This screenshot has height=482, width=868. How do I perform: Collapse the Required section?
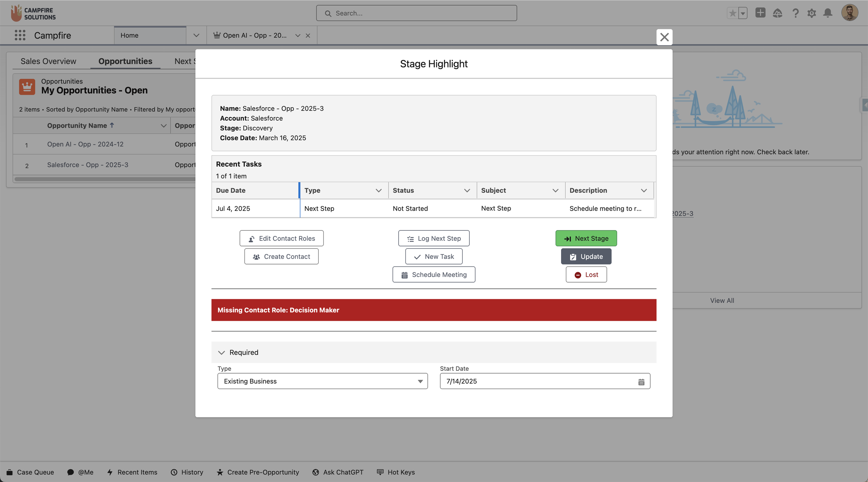(222, 352)
